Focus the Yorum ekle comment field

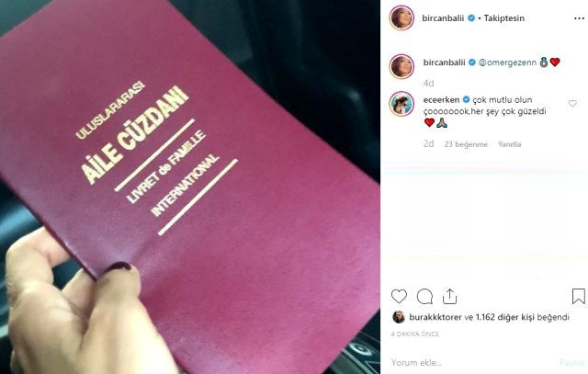(472, 362)
